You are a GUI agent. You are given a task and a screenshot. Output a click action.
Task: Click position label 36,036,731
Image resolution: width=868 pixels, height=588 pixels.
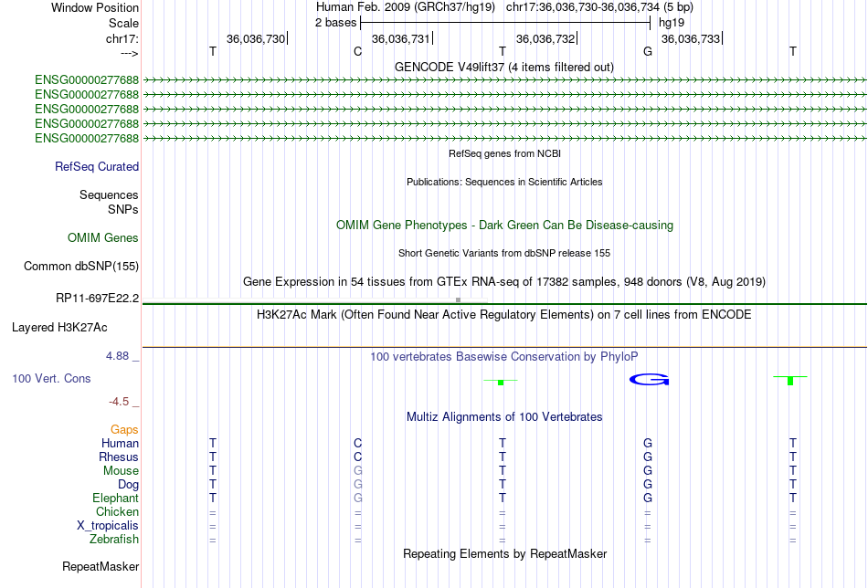click(401, 38)
